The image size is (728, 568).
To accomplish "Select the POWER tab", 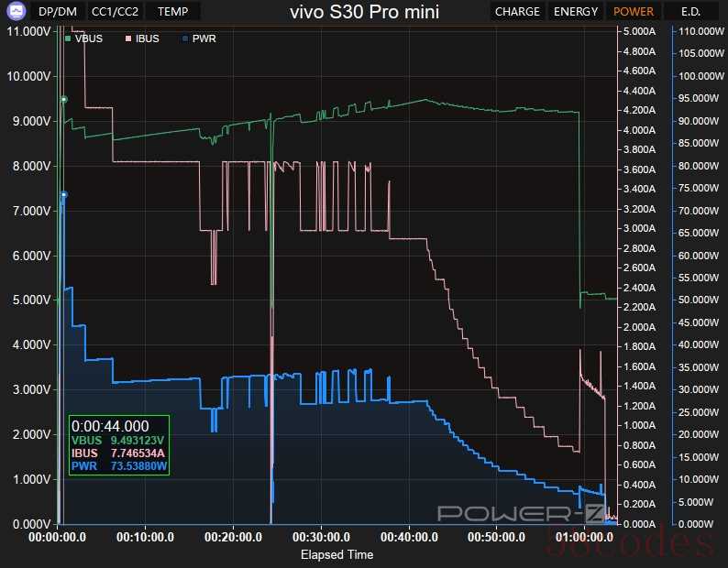I will [x=634, y=12].
